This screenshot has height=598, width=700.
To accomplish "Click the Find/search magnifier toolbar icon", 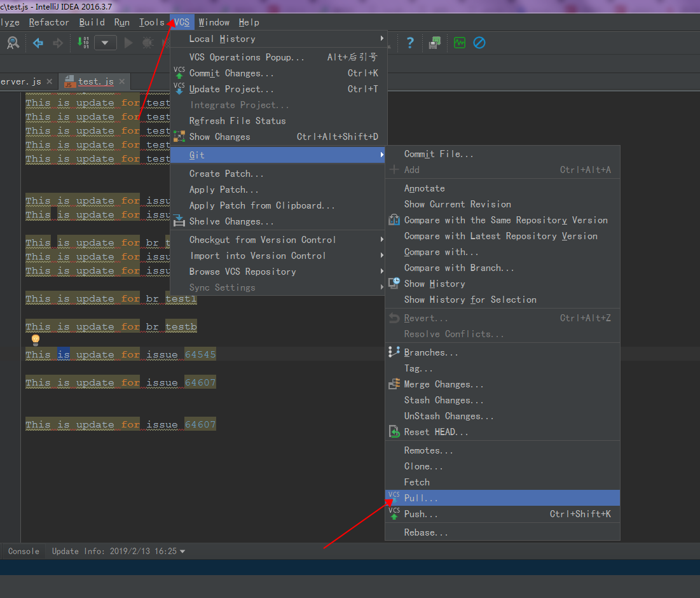I will (x=13, y=43).
